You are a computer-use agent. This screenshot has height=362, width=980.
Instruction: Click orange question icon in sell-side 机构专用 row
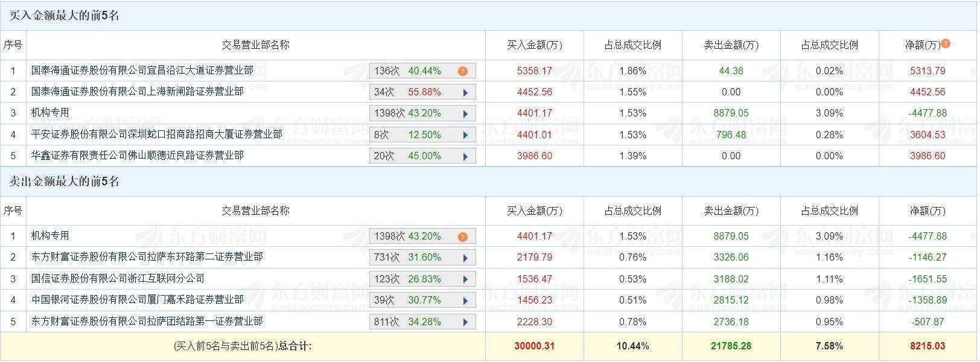coord(463,237)
